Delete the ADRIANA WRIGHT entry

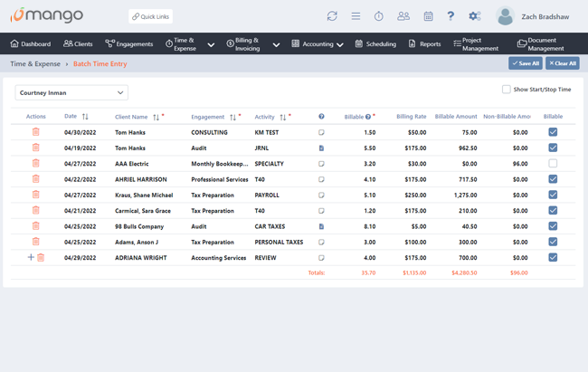click(41, 258)
